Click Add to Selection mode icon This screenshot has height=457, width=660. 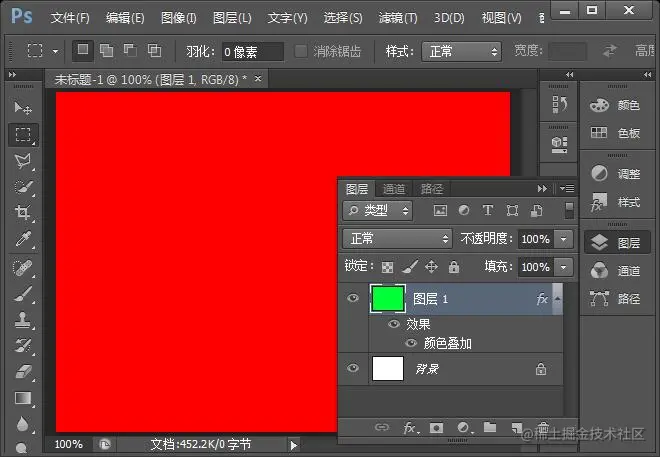[x=106, y=50]
